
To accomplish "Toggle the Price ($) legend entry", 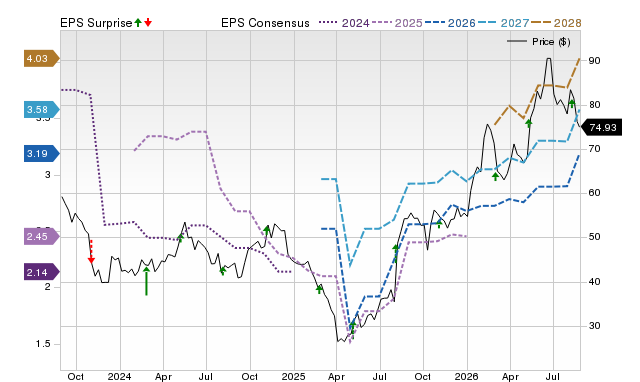I will point(539,42).
